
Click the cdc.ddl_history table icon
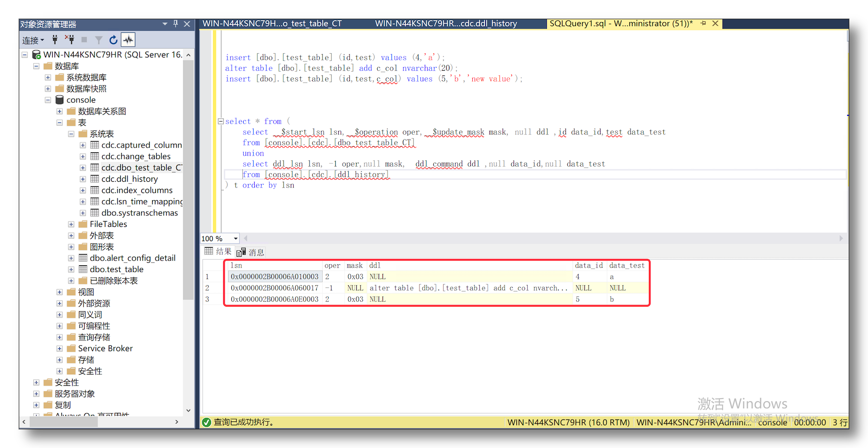coord(95,179)
